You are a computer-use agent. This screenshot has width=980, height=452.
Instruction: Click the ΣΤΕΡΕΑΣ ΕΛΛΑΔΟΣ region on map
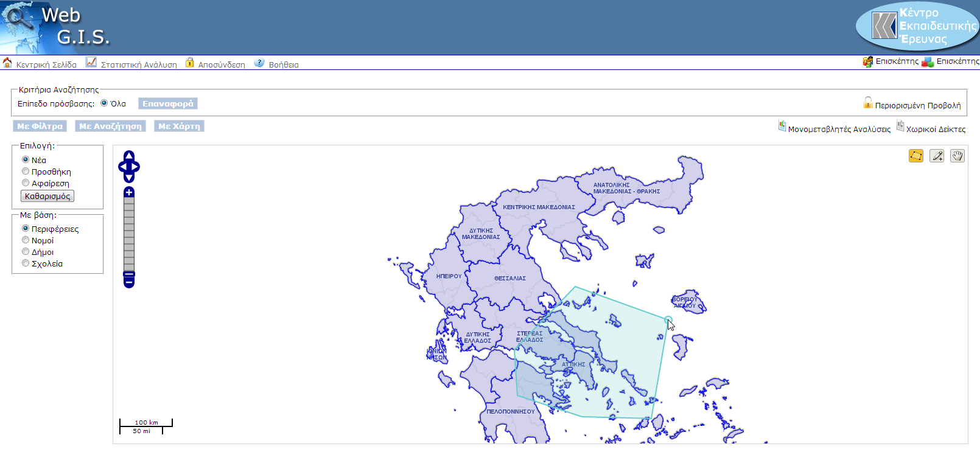(x=530, y=336)
